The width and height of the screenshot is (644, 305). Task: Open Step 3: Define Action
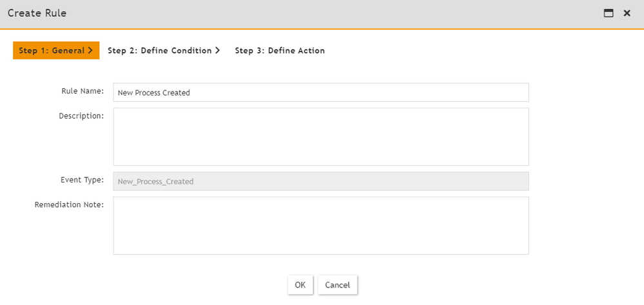point(279,50)
